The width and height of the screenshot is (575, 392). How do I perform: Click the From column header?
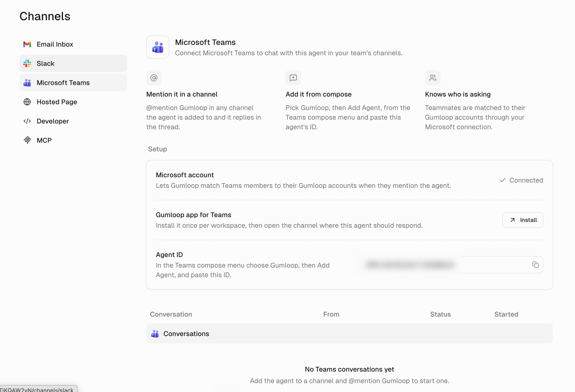click(x=331, y=314)
